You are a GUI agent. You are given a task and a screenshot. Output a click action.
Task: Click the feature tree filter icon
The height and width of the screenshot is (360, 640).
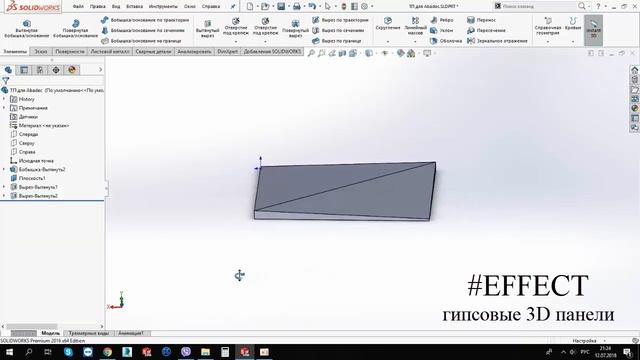pyautogui.click(x=6, y=80)
